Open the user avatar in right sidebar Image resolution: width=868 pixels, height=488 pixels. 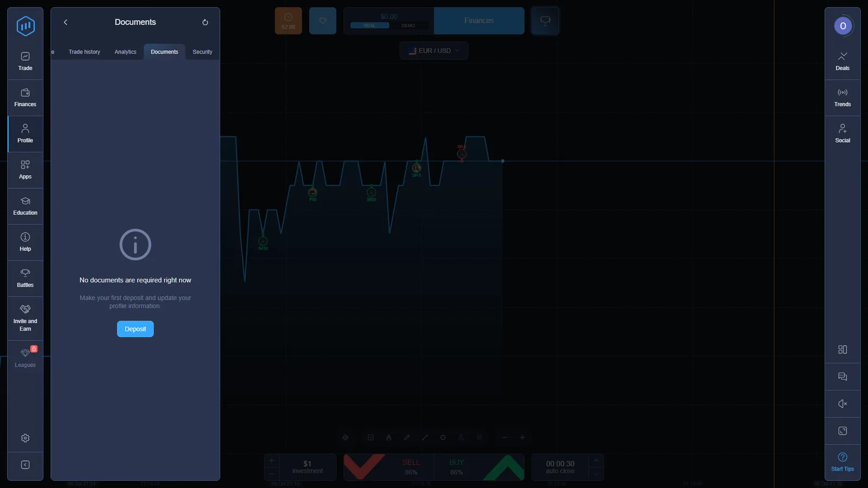[x=843, y=26]
